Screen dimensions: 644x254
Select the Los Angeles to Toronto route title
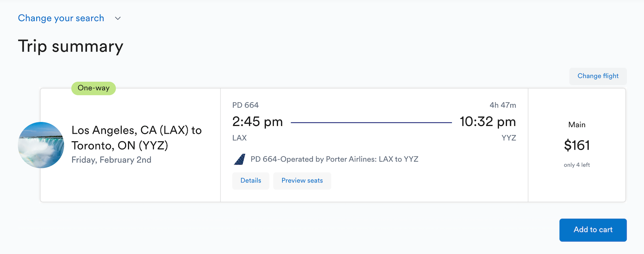point(136,138)
